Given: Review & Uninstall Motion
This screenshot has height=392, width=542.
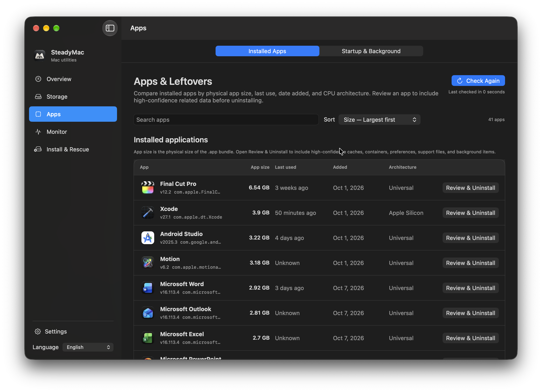Looking at the screenshot, I should [x=470, y=263].
